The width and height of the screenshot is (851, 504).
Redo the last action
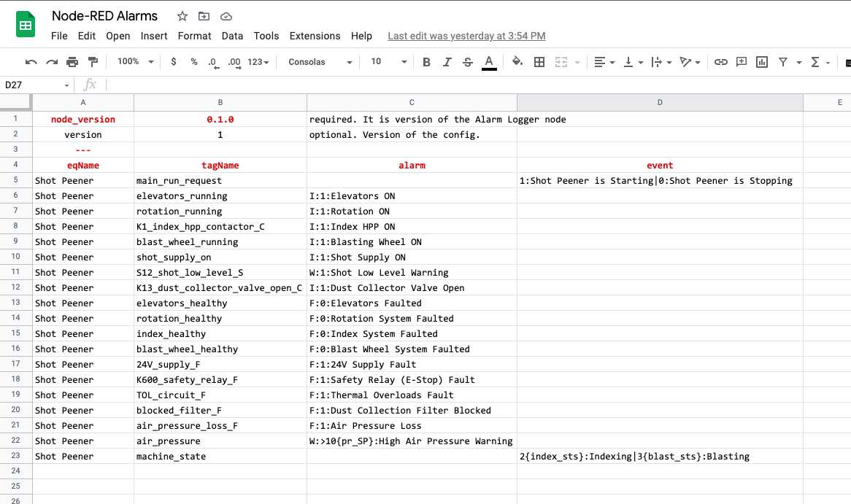point(52,62)
